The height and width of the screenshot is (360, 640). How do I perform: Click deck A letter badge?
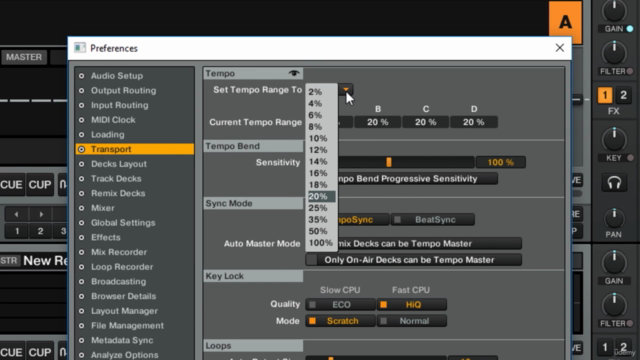tap(565, 22)
